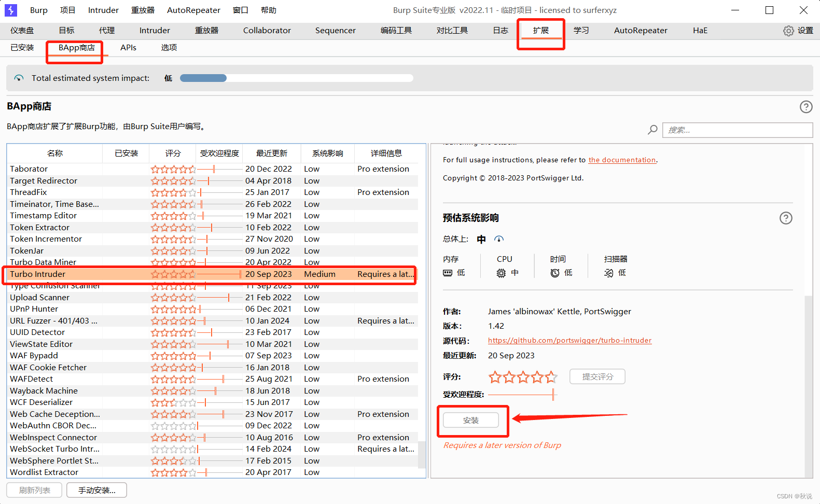The height and width of the screenshot is (504, 820).
Task: Click the BApp store help question icon
Action: click(x=806, y=107)
